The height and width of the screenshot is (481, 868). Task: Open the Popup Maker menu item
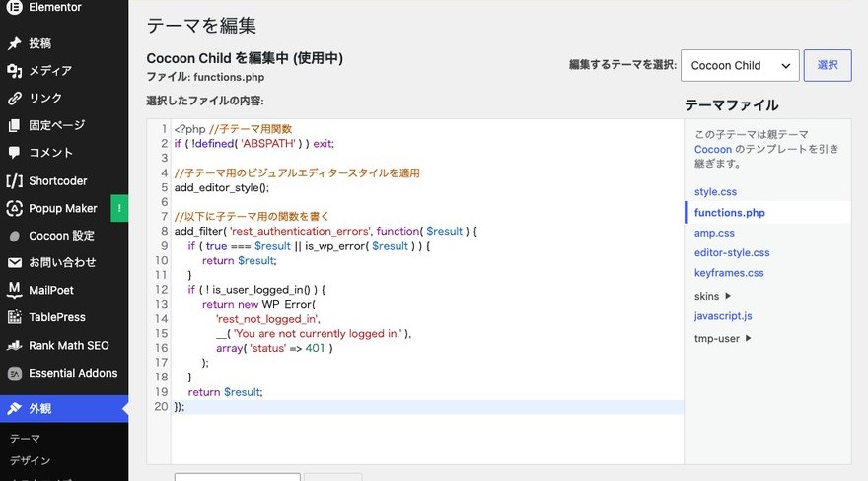tap(64, 208)
